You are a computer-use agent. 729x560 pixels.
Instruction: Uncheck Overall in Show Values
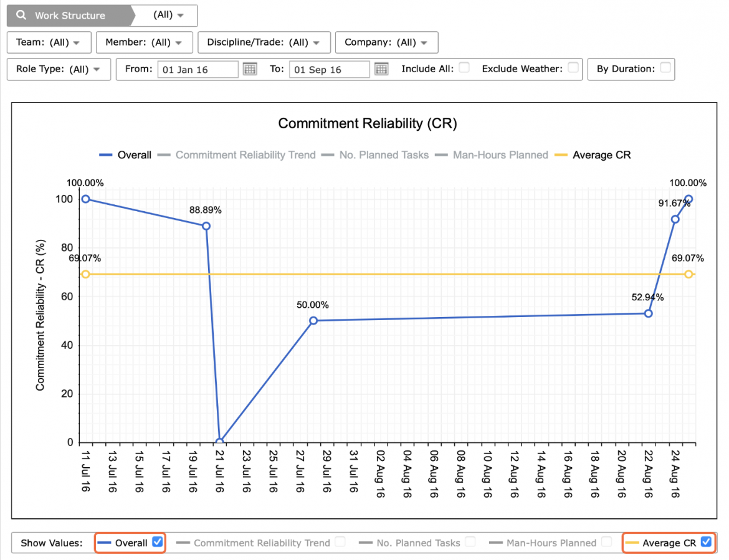(158, 542)
